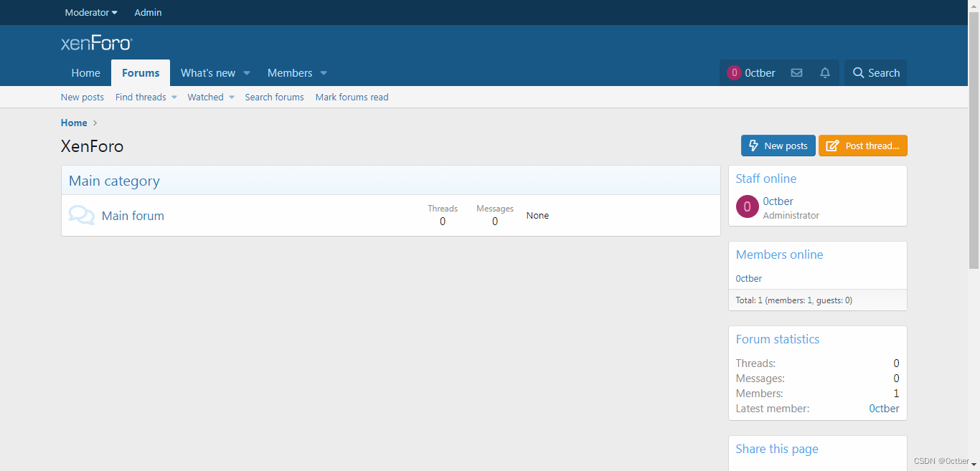980x471 pixels.
Task: Click the Home breadcrumb link
Action: point(74,123)
